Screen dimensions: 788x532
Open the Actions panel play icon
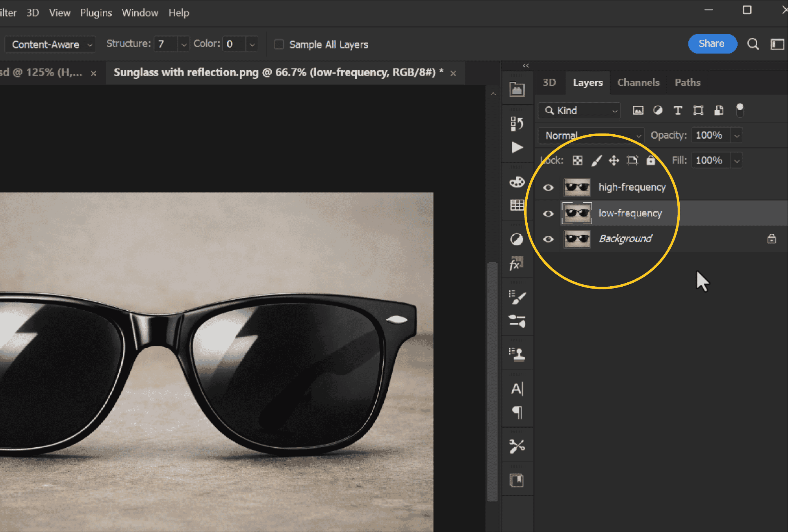click(x=517, y=148)
